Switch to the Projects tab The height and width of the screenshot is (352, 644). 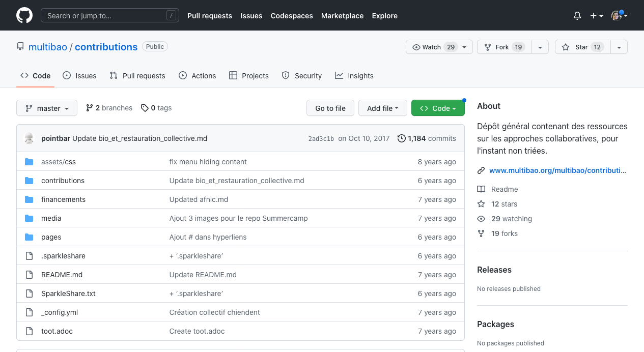click(x=249, y=76)
